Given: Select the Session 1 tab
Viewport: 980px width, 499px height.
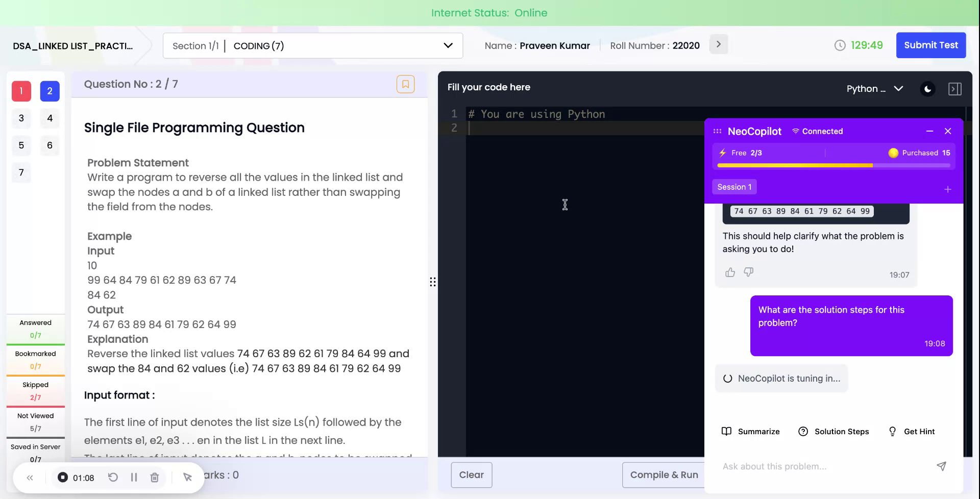Looking at the screenshot, I should (734, 186).
